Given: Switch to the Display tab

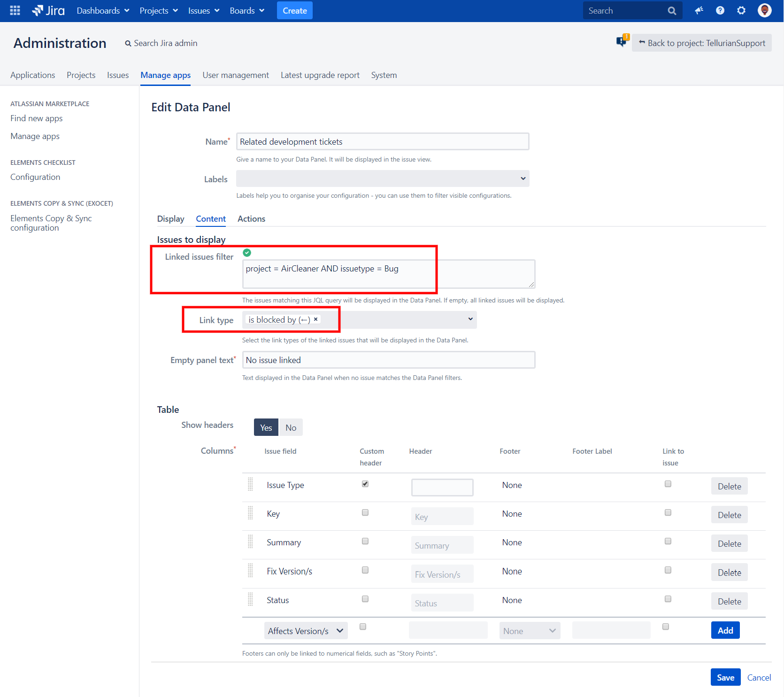Looking at the screenshot, I should (x=170, y=219).
